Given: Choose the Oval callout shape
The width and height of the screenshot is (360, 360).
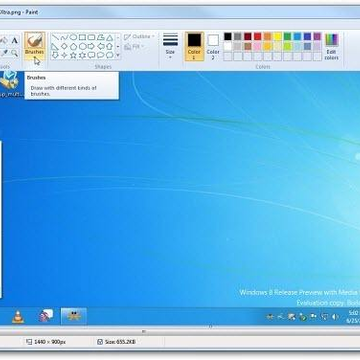Looking at the screenshot, I should tap(100, 55).
